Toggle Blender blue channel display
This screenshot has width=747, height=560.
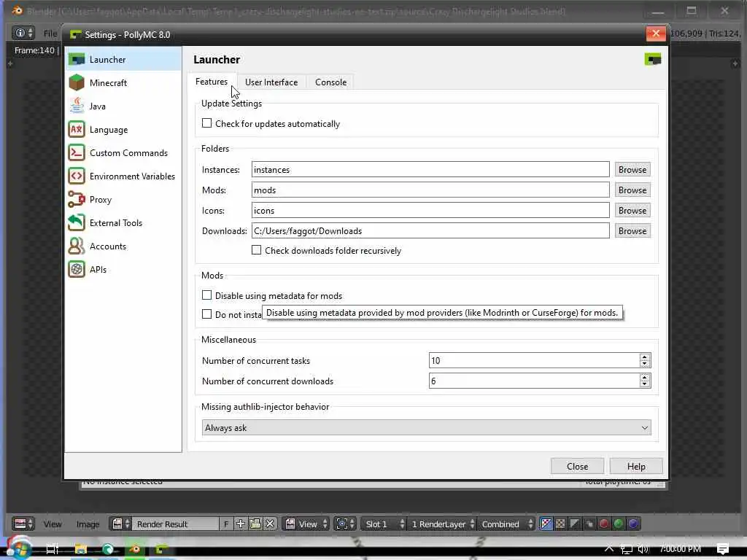coord(633,524)
